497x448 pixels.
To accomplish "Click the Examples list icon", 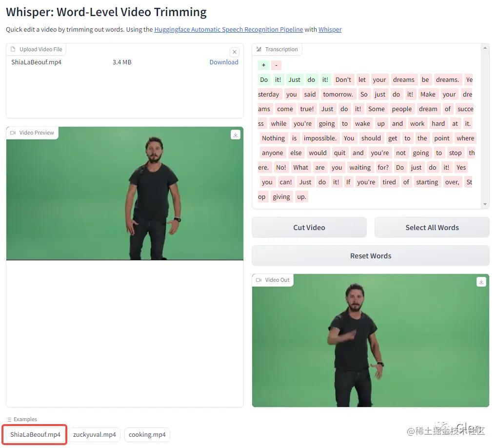I will pos(9,420).
